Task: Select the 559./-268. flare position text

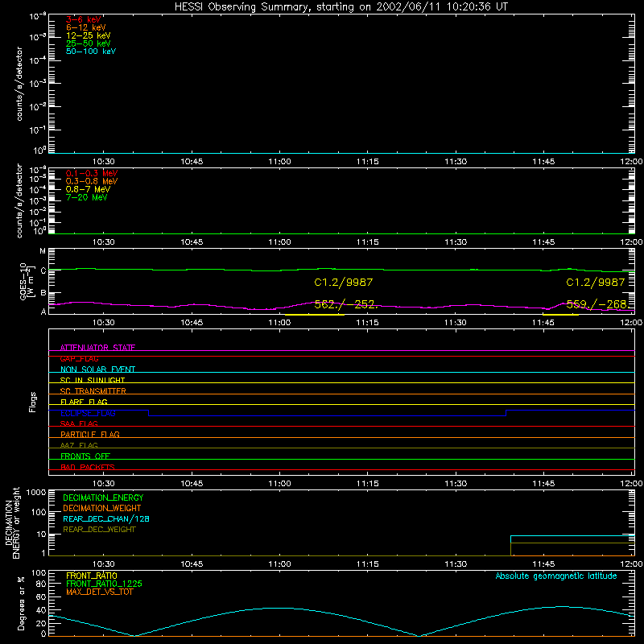Action: pyautogui.click(x=597, y=304)
